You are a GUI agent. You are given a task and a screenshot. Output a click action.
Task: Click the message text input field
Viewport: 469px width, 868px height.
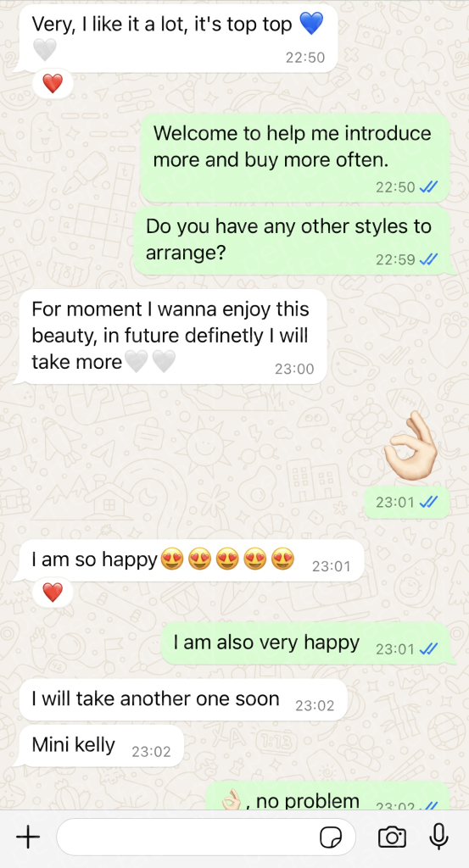[x=205, y=837]
